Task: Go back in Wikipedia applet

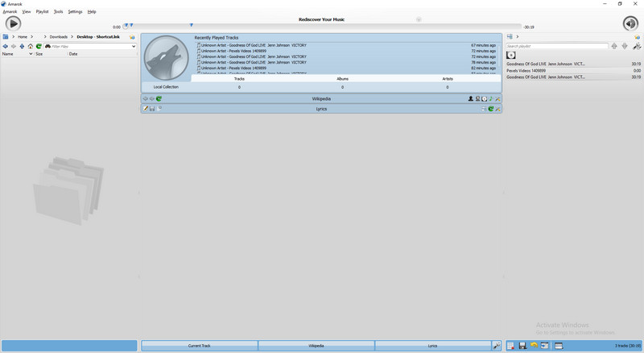Action: [145, 99]
